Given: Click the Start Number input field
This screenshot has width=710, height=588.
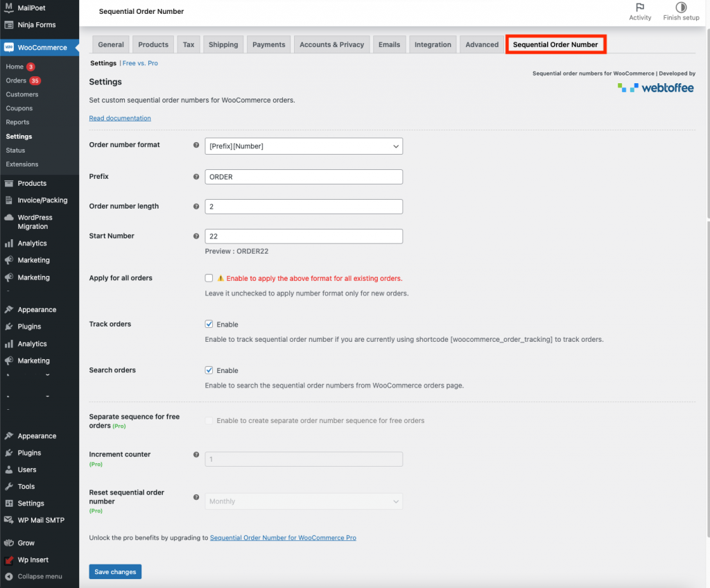Looking at the screenshot, I should 304,236.
